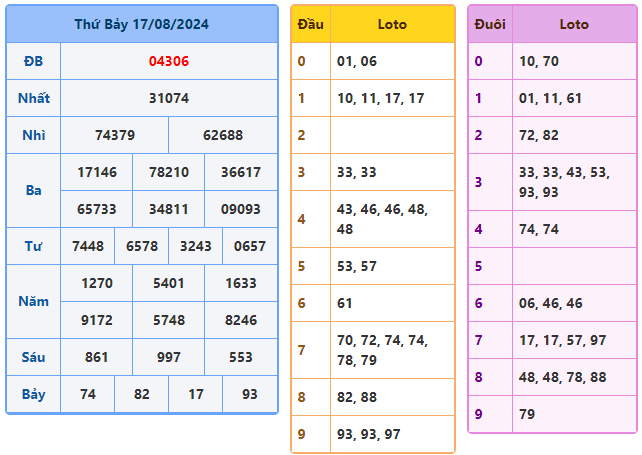Screen dimensions: 642x455
Task: Click the Sáu row label
Action: coord(33,357)
